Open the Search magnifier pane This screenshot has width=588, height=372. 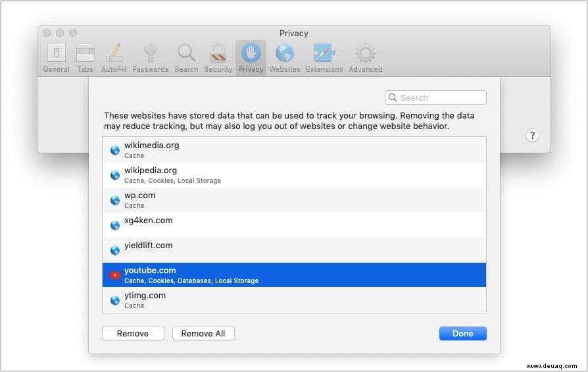(x=186, y=58)
